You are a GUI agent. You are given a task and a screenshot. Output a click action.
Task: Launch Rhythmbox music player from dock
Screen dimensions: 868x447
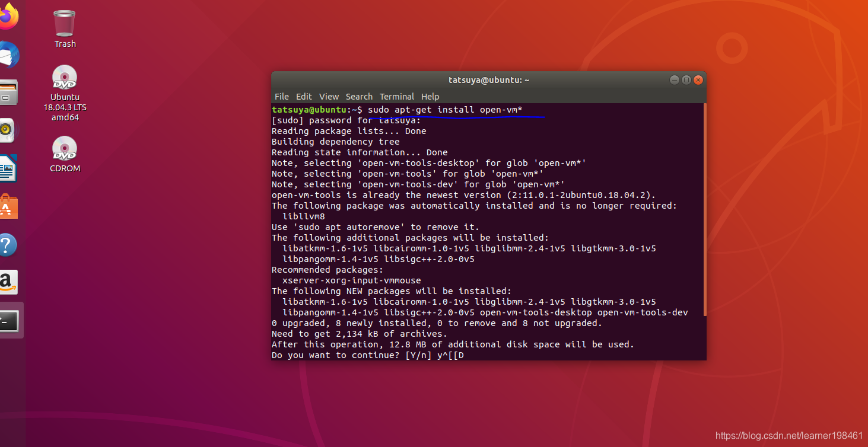click(7, 130)
